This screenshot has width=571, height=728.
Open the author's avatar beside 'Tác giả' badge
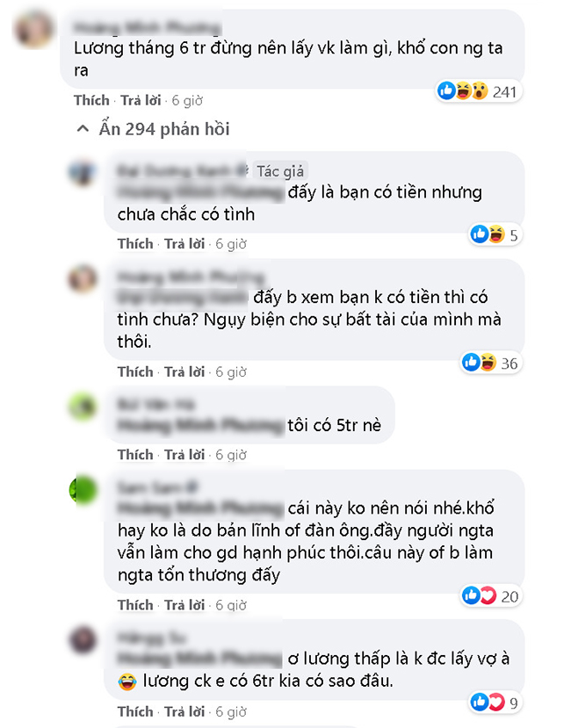point(83,172)
